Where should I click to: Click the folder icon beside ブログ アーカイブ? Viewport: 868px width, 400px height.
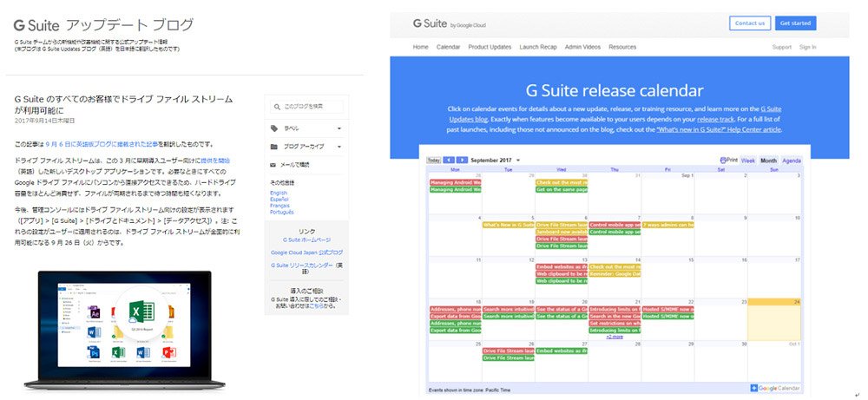click(274, 147)
